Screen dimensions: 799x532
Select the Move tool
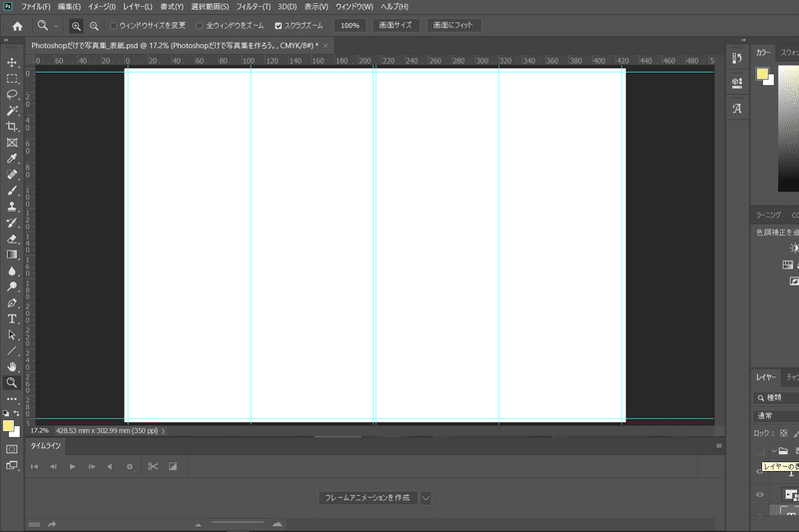coord(12,63)
